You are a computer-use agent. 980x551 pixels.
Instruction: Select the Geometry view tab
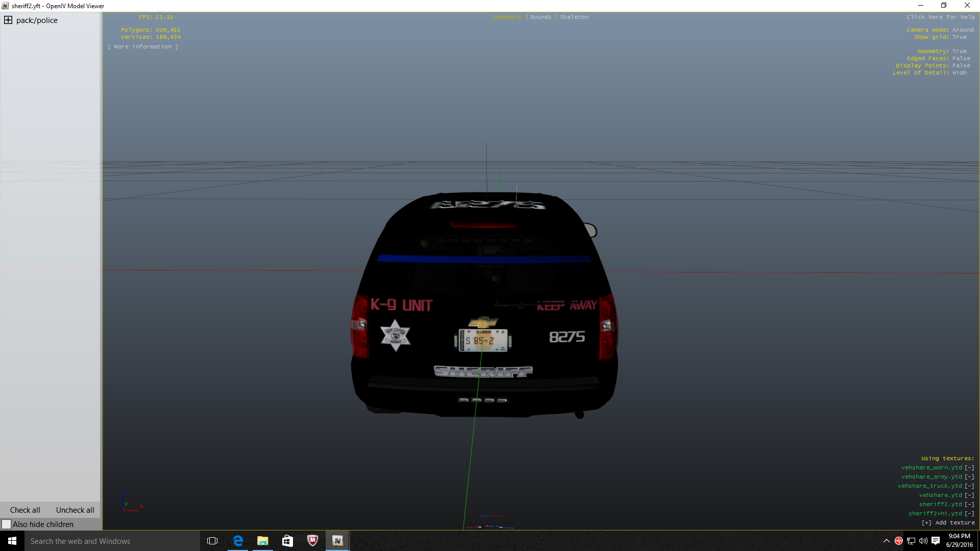507,17
